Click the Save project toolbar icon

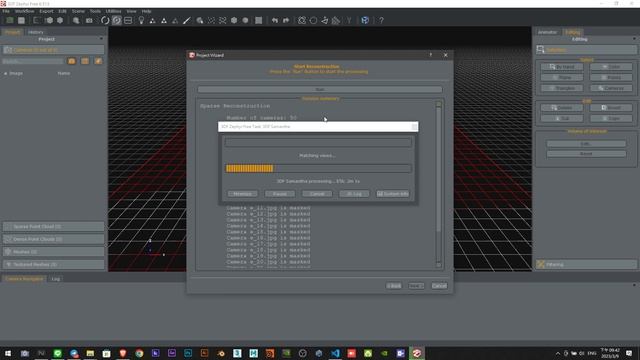pyautogui.click(x=21, y=20)
